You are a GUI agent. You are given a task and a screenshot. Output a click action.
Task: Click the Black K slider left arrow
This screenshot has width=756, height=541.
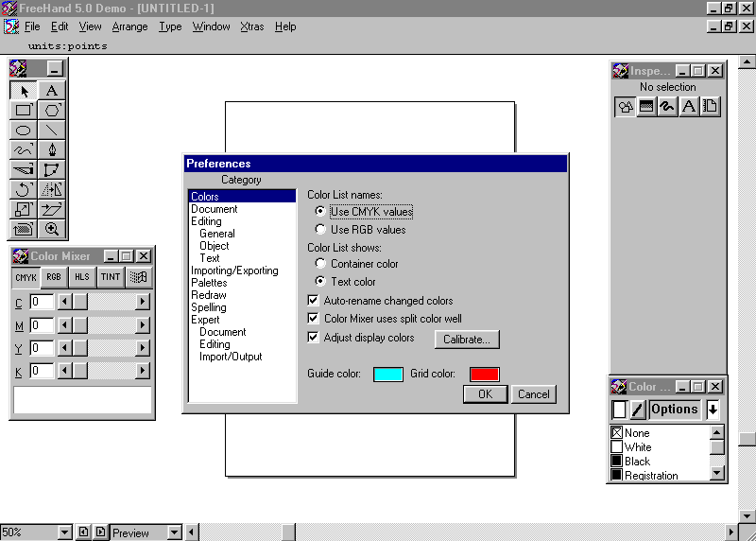pos(64,371)
